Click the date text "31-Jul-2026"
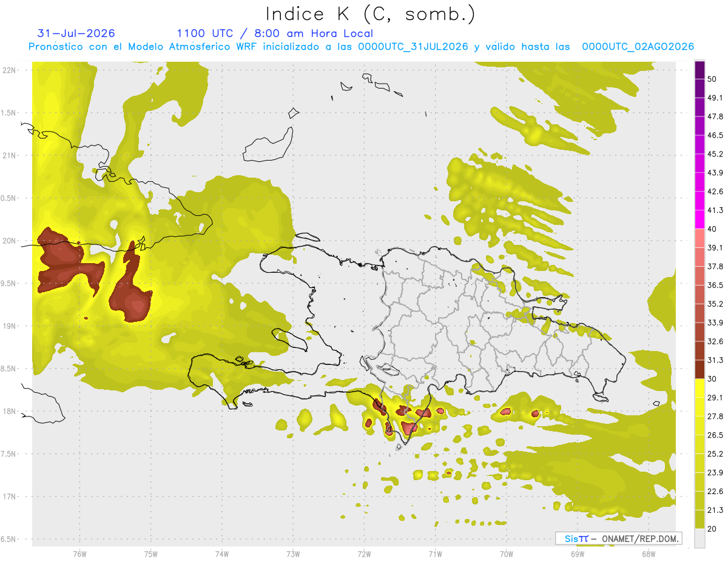Image resolution: width=728 pixels, height=562 pixels. coord(76,33)
